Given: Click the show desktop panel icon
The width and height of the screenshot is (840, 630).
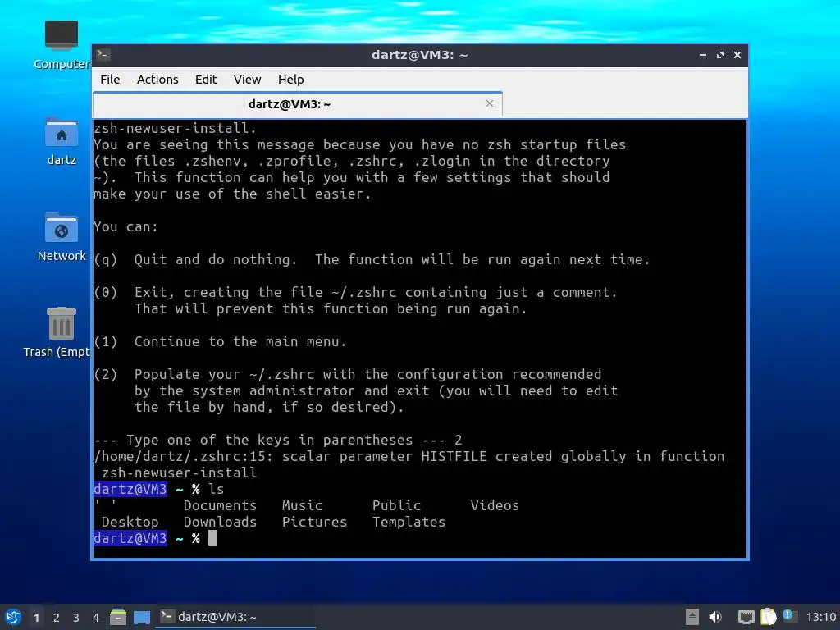Looking at the screenshot, I should click(x=142, y=617).
